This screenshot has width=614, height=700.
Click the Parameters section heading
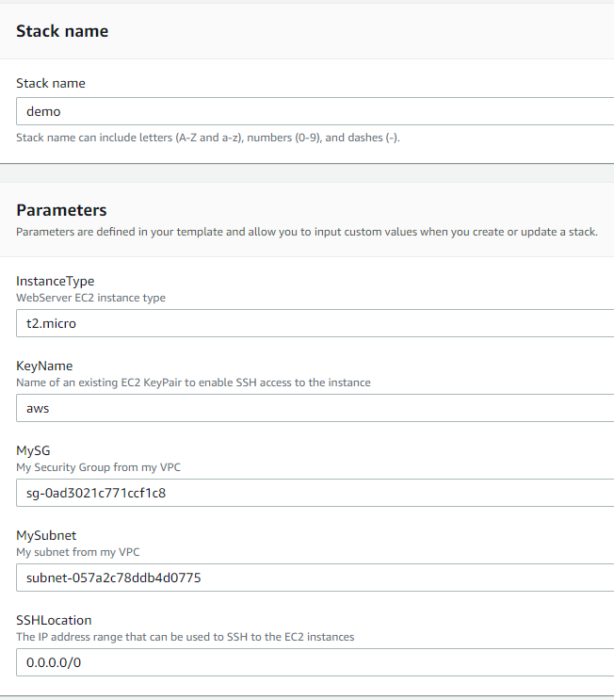[61, 210]
